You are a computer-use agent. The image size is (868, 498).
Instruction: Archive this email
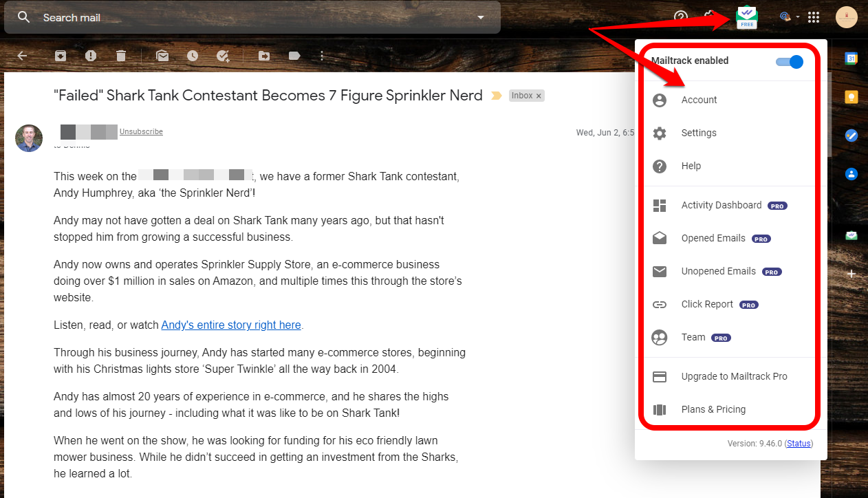click(61, 56)
